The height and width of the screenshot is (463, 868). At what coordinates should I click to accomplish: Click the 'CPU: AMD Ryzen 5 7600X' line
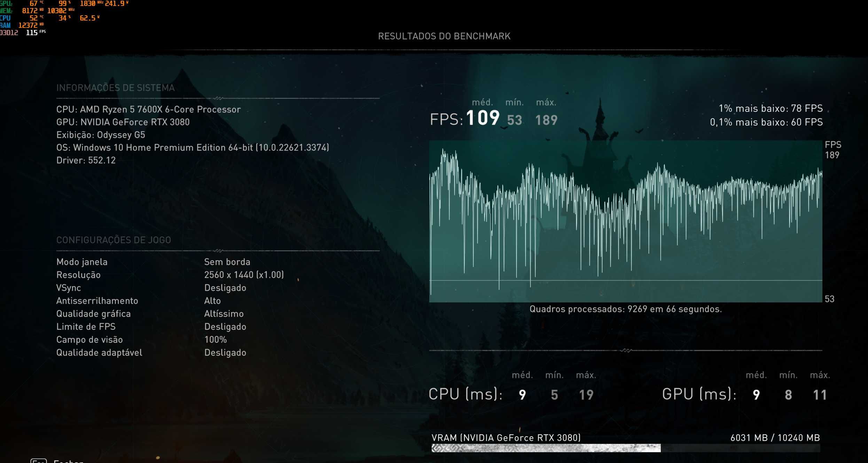point(148,109)
